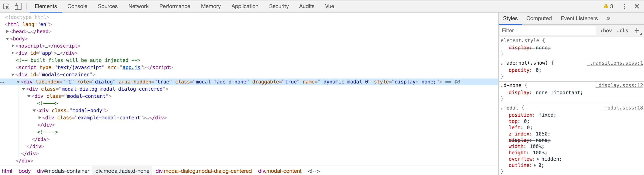This screenshot has width=644, height=175.
Task: Collapse the modals-container div node
Action: [x=13, y=75]
